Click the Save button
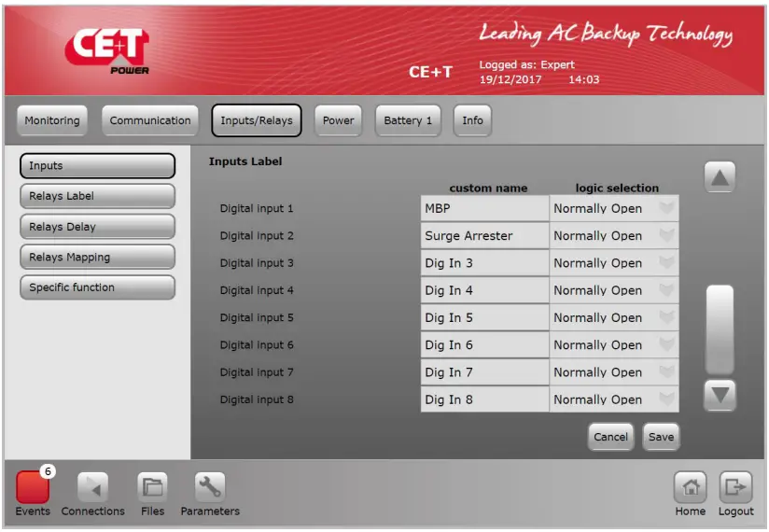This screenshot has width=769, height=532. pyautogui.click(x=661, y=437)
